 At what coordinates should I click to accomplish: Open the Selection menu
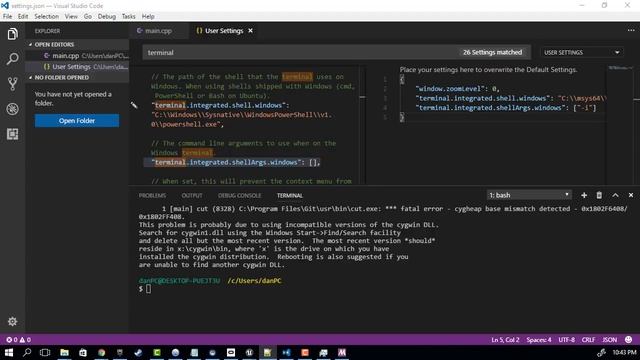pos(47,16)
